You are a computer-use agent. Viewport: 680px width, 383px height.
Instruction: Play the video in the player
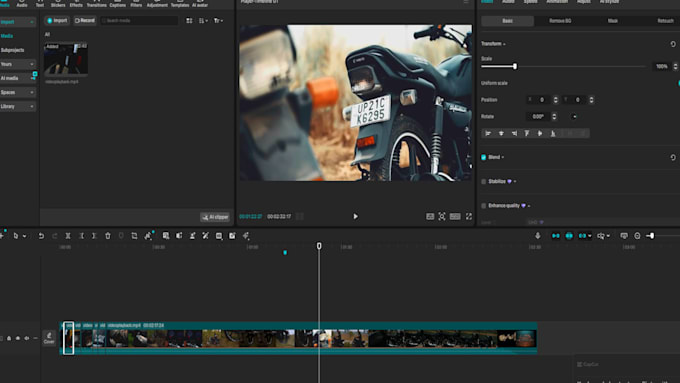pos(356,216)
